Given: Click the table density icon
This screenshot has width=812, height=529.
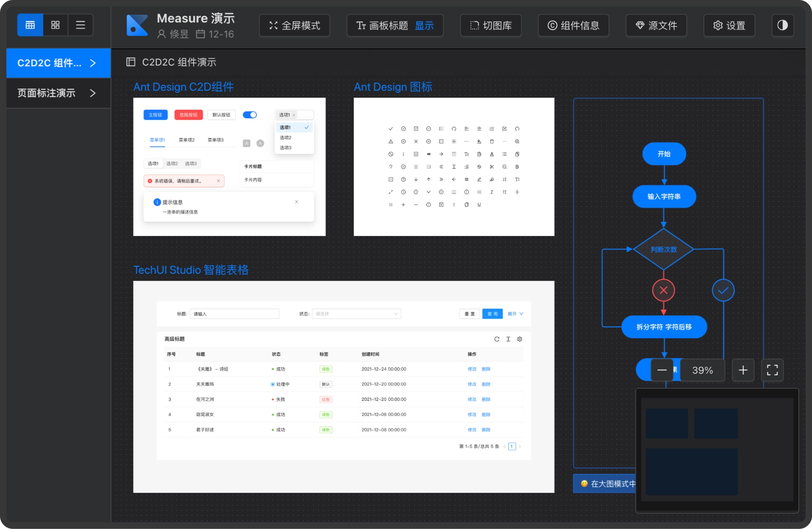Looking at the screenshot, I should [x=508, y=339].
